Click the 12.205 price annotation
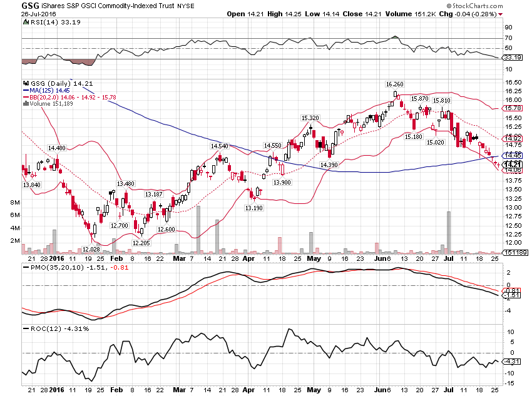532x396 pixels. point(141,243)
